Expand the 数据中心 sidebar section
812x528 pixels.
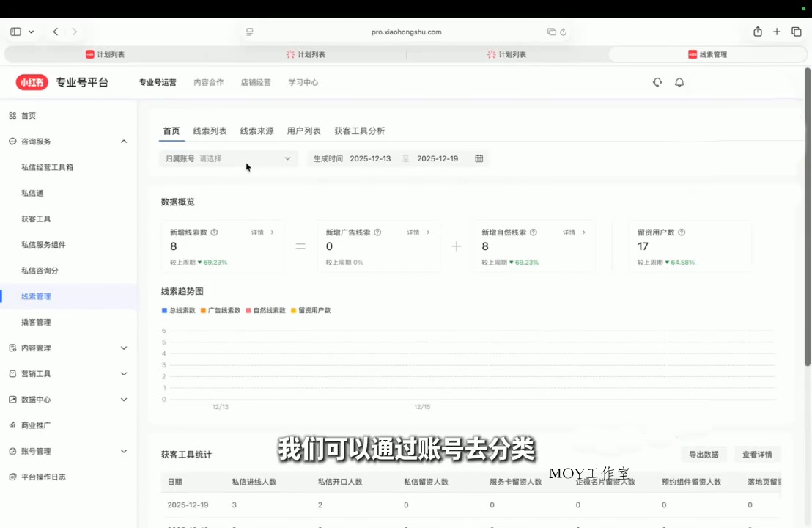coord(124,399)
